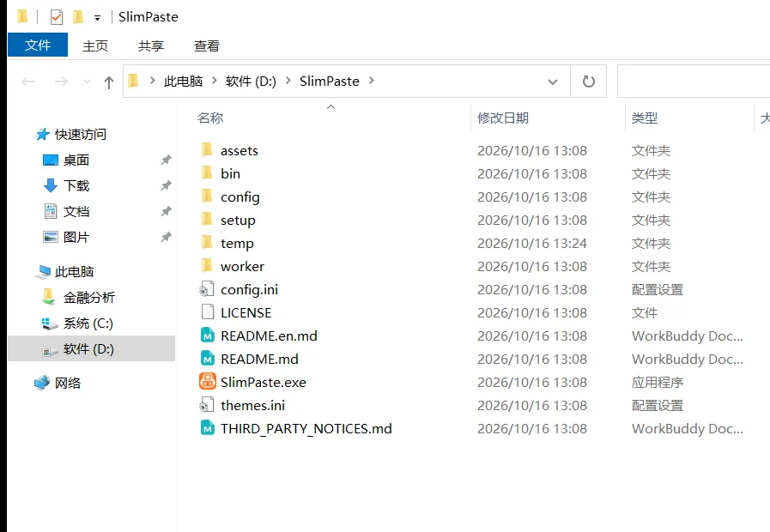Click the Properties checkmark icon in title bar
This screenshot has width=770, height=532.
click(57, 17)
